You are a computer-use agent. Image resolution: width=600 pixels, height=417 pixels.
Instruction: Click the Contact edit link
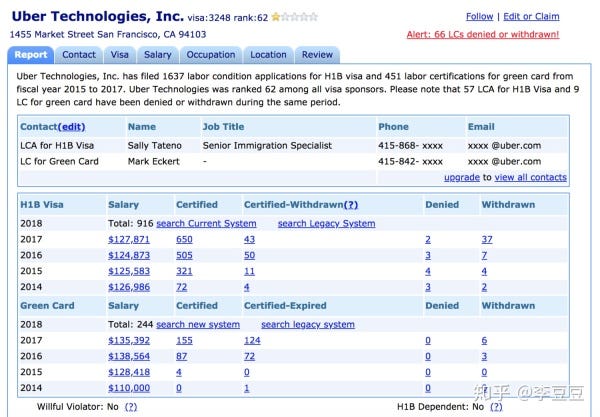click(71, 127)
